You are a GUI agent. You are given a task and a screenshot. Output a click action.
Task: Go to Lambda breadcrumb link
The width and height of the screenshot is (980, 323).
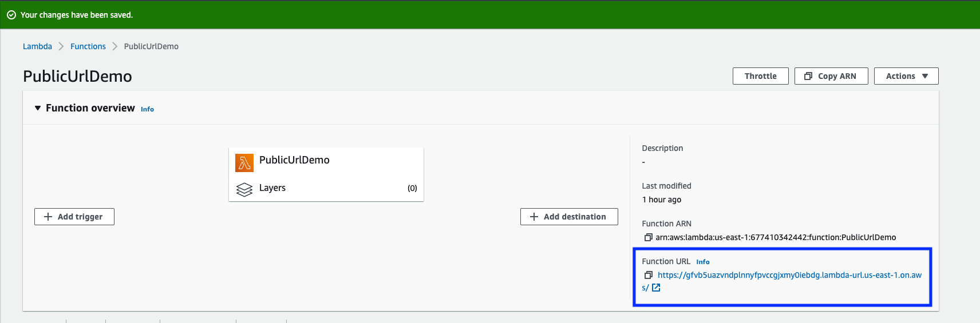[37, 46]
